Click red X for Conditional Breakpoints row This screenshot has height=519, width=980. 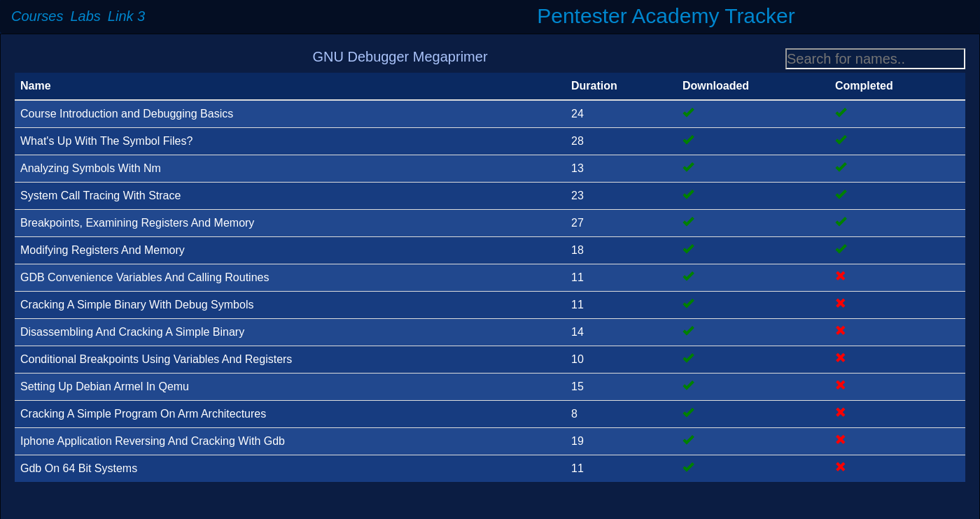840,358
